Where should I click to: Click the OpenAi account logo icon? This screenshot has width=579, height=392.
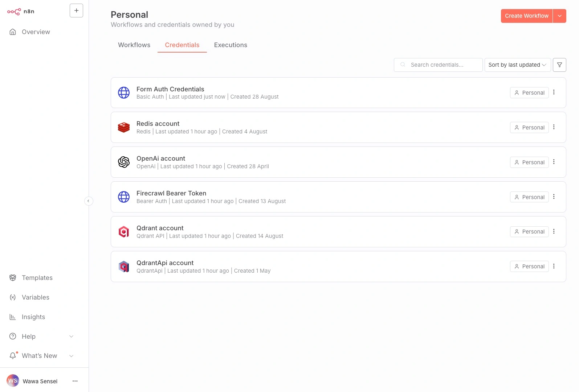(124, 162)
